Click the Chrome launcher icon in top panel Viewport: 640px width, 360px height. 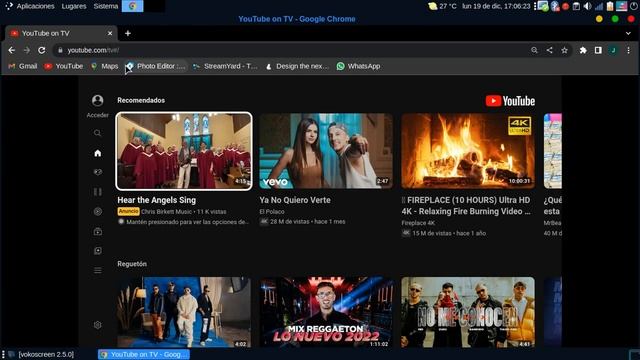click(132, 6)
